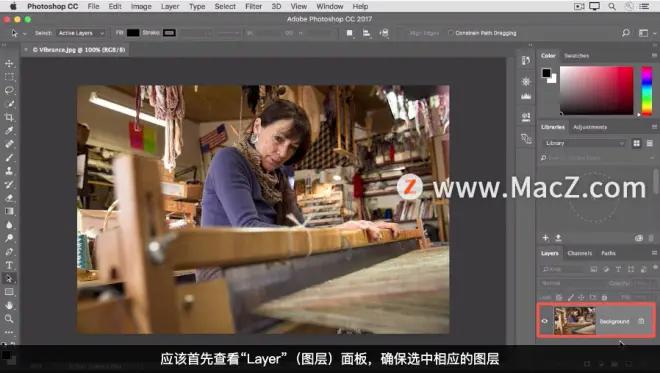
Task: Select the Horizontal Type tool
Action: click(x=9, y=265)
